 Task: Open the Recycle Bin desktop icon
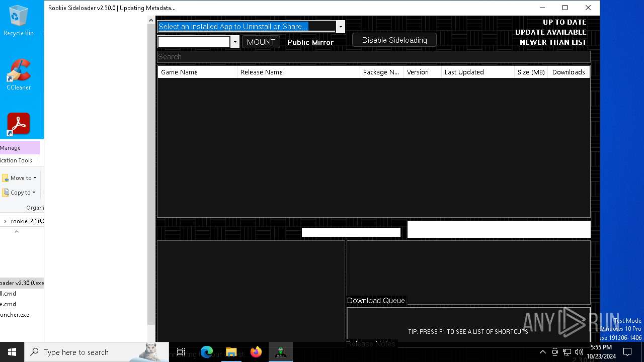click(18, 21)
